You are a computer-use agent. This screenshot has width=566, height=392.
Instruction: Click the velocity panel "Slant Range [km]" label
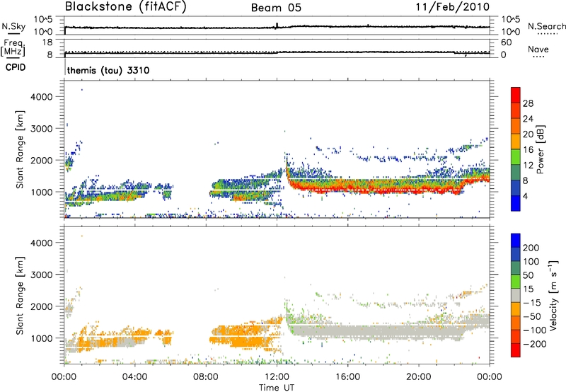click(x=20, y=296)
